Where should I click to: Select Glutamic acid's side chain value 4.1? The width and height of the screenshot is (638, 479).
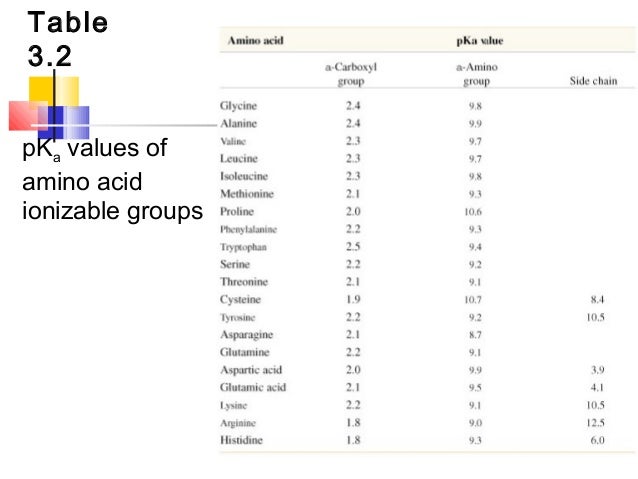[x=598, y=387]
